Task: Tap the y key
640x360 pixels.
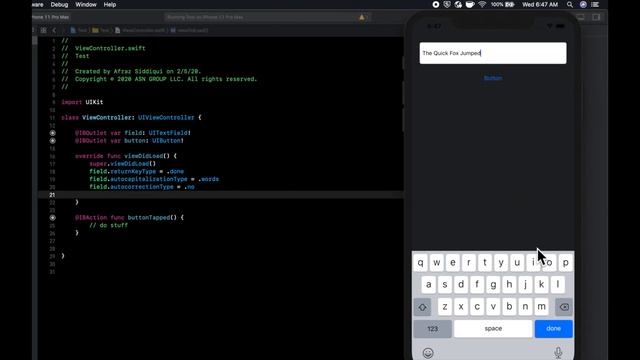Action: click(x=501, y=263)
